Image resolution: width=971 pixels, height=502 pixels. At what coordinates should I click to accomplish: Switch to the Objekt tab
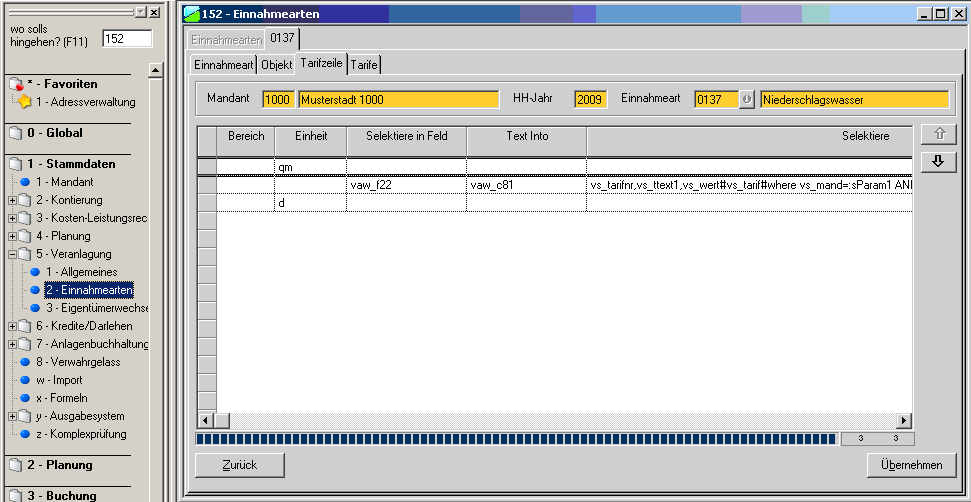(x=277, y=65)
